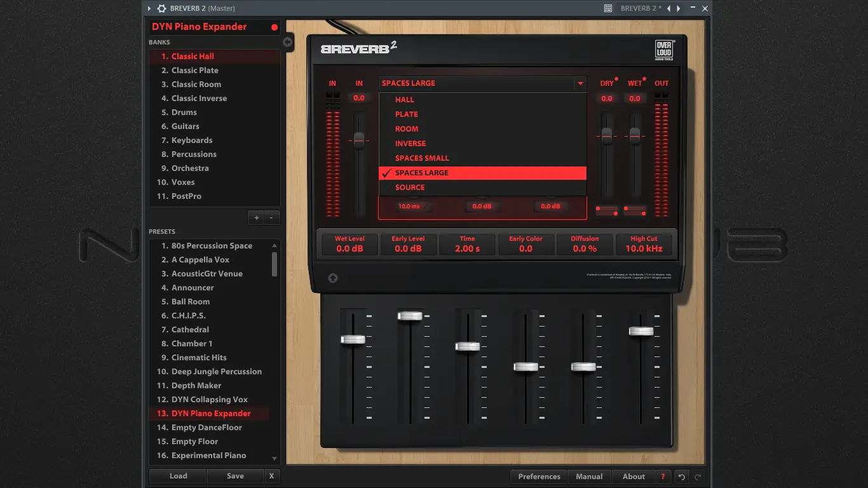Select the Cathedral preset
The image size is (868, 488).
pyautogui.click(x=210, y=330)
